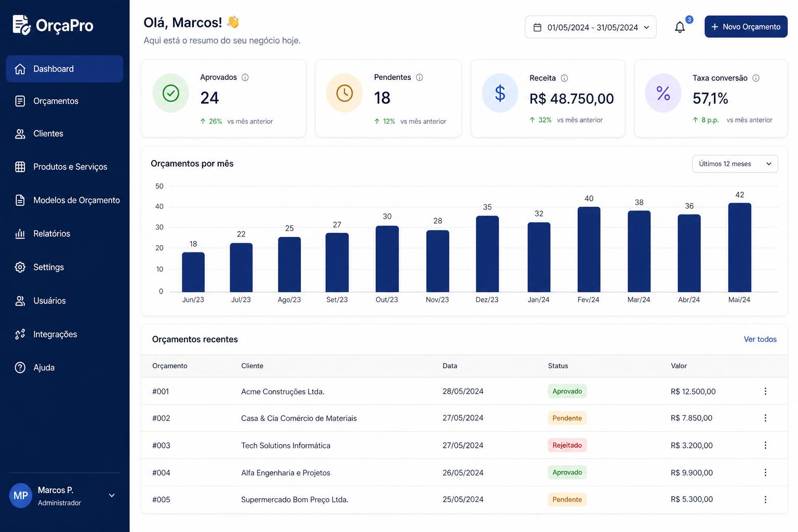Click the Ver todos link
The image size is (798, 532).
[x=760, y=339]
